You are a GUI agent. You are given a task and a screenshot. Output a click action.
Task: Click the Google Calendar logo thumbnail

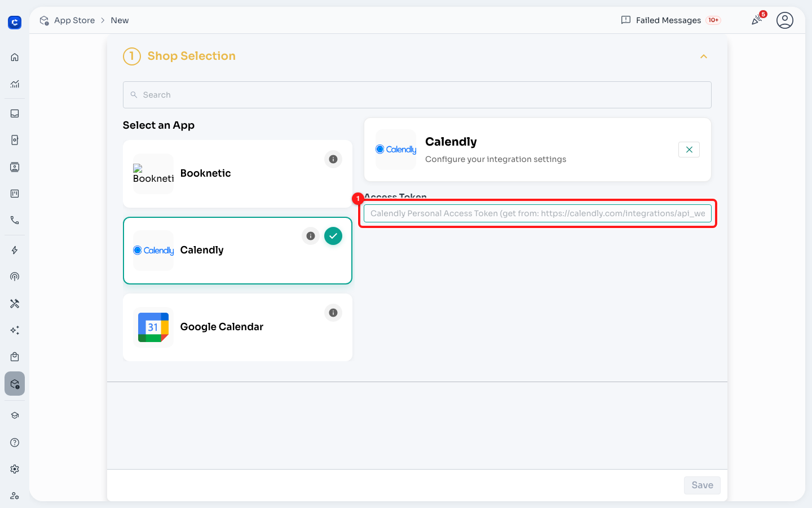tap(153, 327)
